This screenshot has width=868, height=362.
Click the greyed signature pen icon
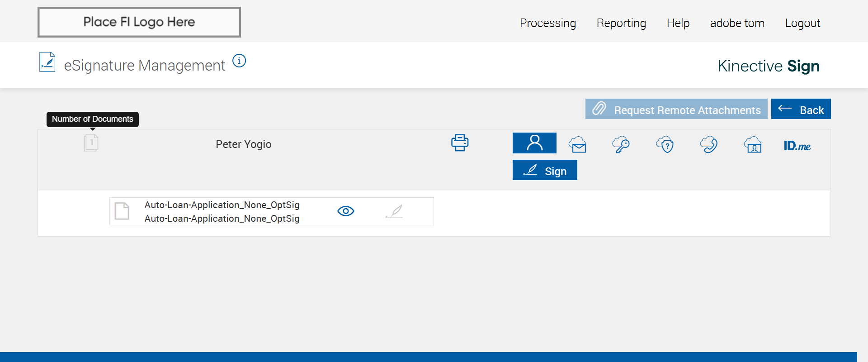pos(394,211)
